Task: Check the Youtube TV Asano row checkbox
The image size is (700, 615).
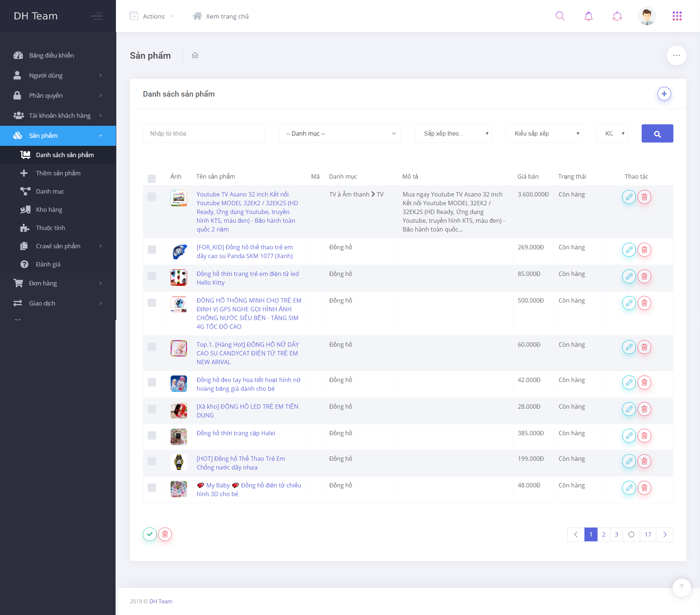Action: 152,197
